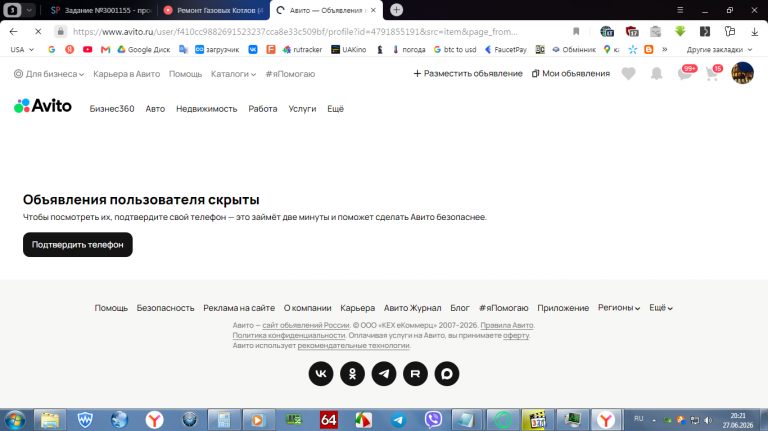The width and height of the screenshot is (768, 431).
Task: Open Google Диск bookmark
Action: pos(144,49)
